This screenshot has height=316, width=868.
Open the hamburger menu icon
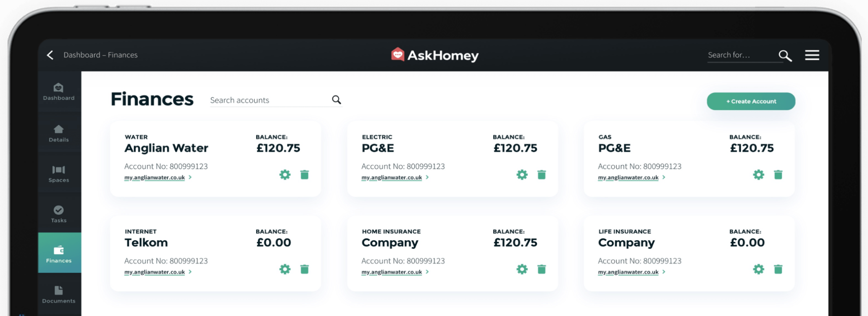(812, 55)
